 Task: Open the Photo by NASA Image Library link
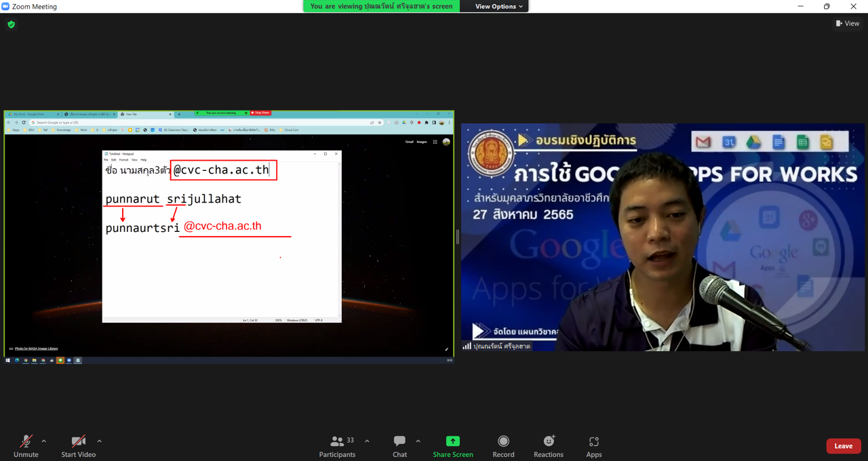coord(36,348)
